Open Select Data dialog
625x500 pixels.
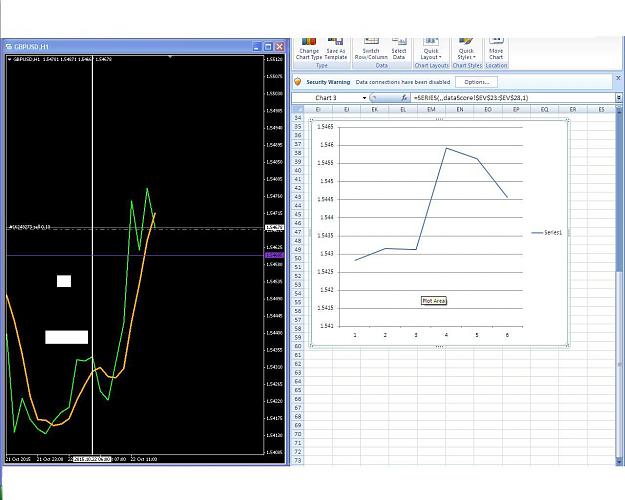click(399, 49)
